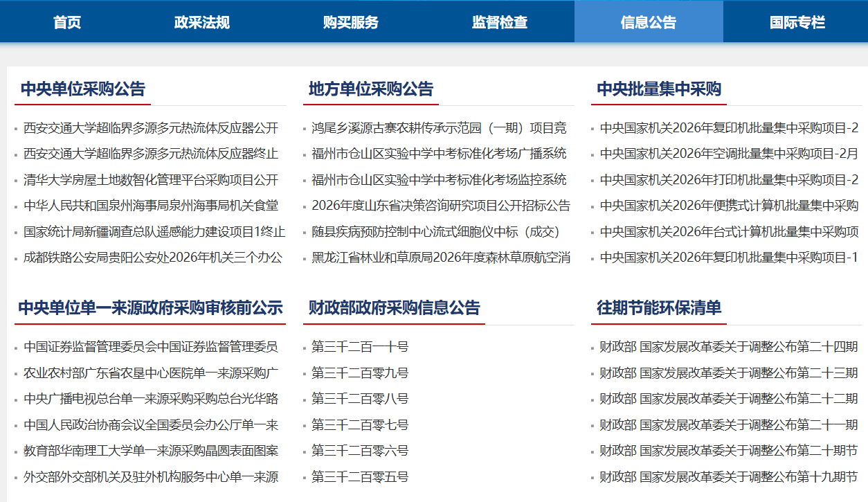Open 随县疾病预防控制中心流式细胞仪中标 notice
868x502 pixels.
pos(435,232)
